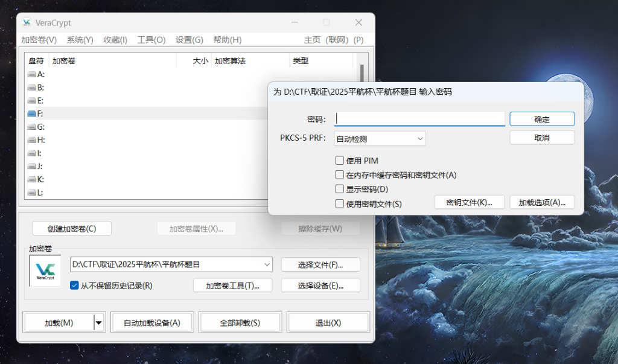This screenshot has width=618, height=364.
Task: Enable the 使用 PIM checkbox
Action: [x=340, y=161]
